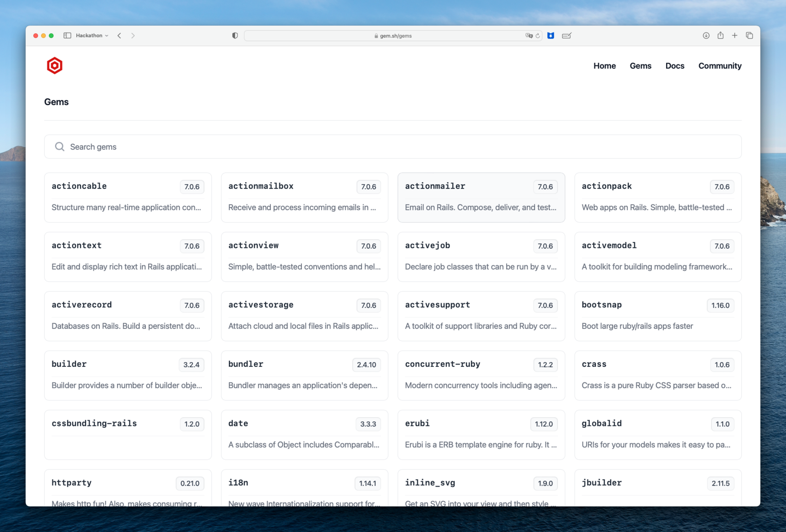Open the Community navigation item

(x=720, y=66)
